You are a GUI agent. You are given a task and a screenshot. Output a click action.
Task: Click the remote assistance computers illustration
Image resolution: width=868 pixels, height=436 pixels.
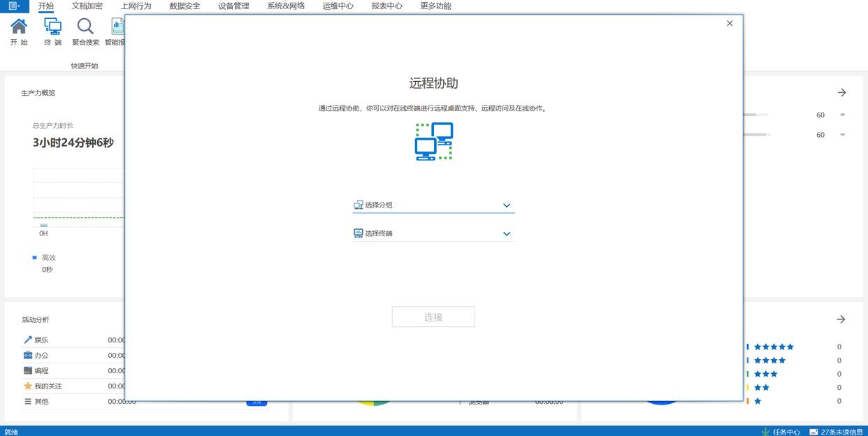(434, 142)
